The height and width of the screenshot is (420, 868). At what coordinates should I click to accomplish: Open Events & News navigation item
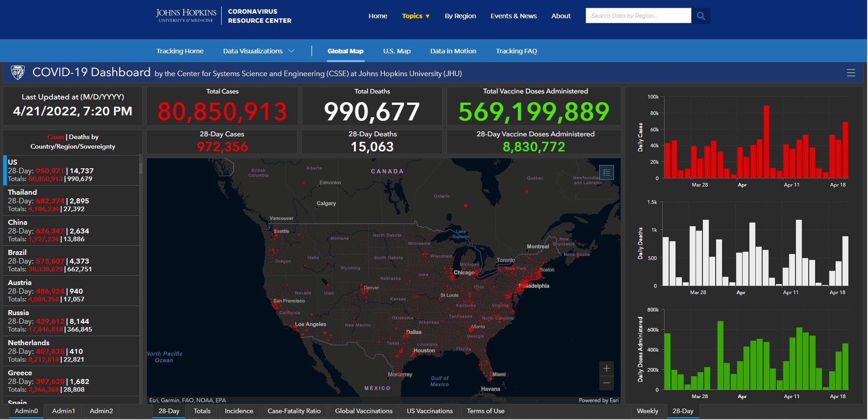pyautogui.click(x=514, y=16)
